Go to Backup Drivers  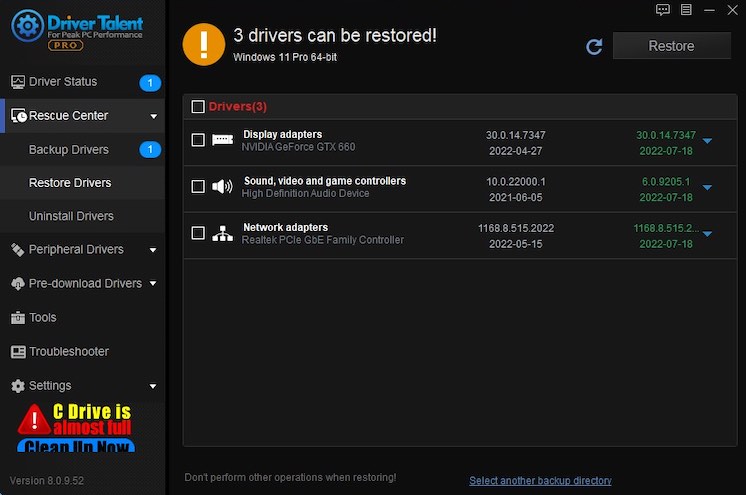(83, 149)
